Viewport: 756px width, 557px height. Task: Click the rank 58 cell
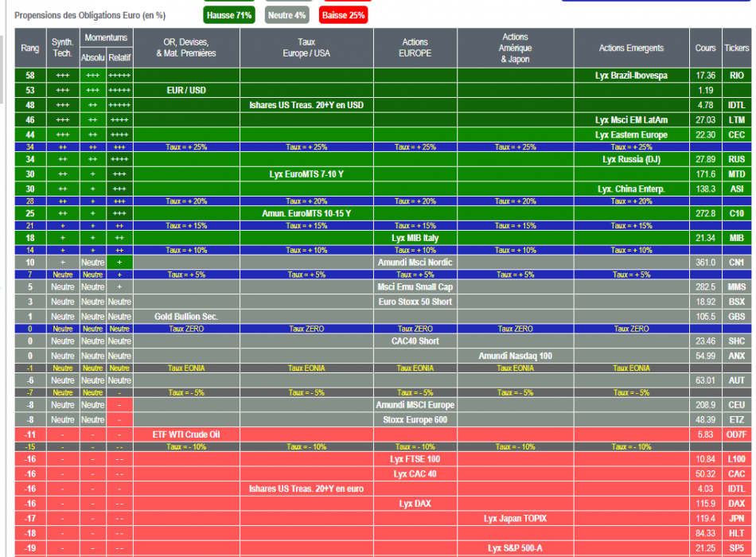pos(30,76)
